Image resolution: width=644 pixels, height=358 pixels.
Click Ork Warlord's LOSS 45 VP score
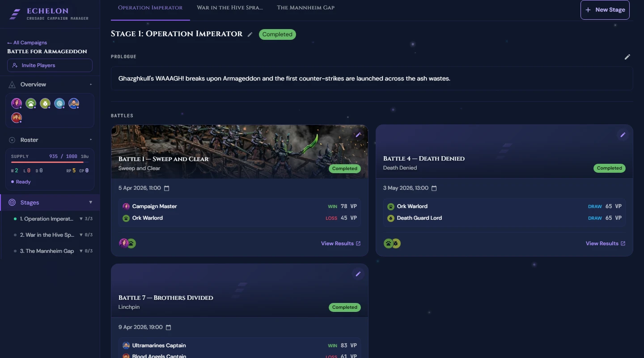point(341,218)
